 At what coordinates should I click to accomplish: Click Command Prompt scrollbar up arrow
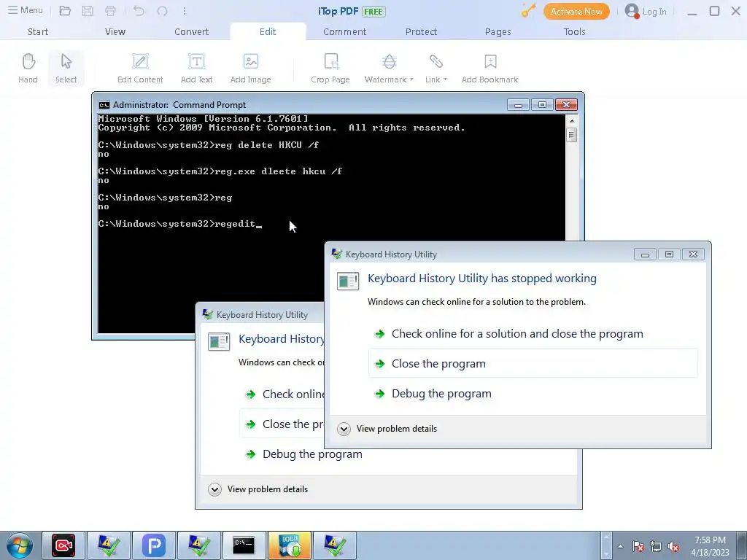pyautogui.click(x=572, y=121)
